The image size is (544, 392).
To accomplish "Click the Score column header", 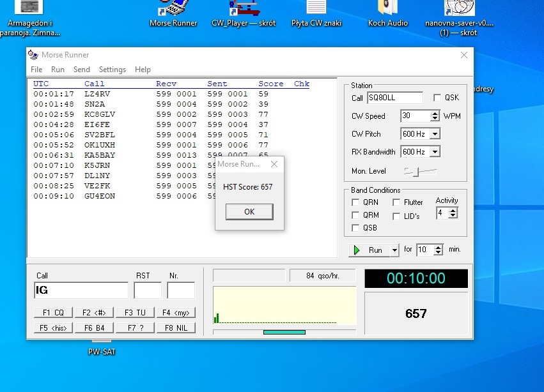I will click(x=270, y=84).
